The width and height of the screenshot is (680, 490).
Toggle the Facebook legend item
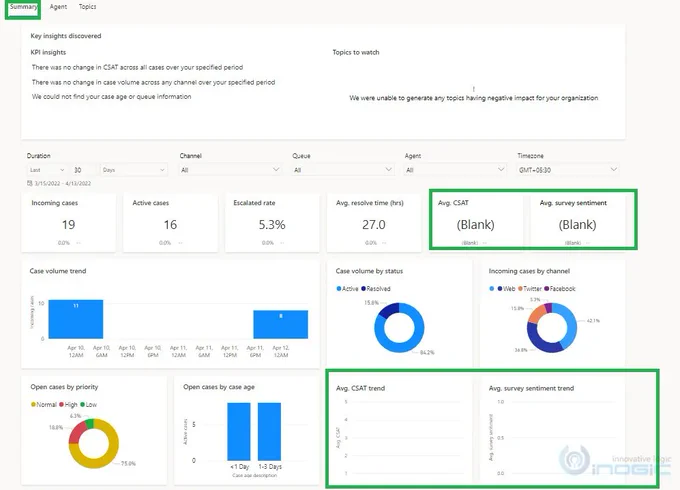[x=559, y=289]
